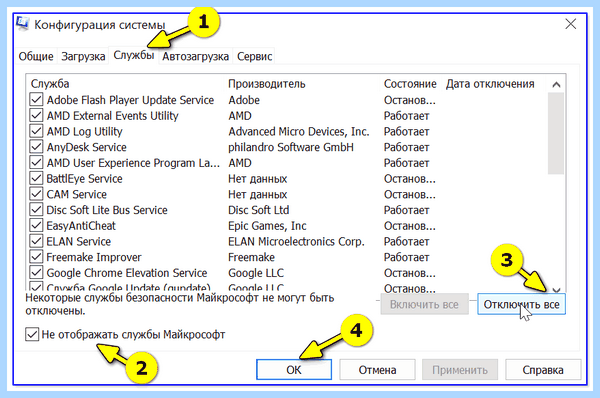Click the Включить все button
Image resolution: width=600 pixels, height=398 pixels.
point(424,305)
